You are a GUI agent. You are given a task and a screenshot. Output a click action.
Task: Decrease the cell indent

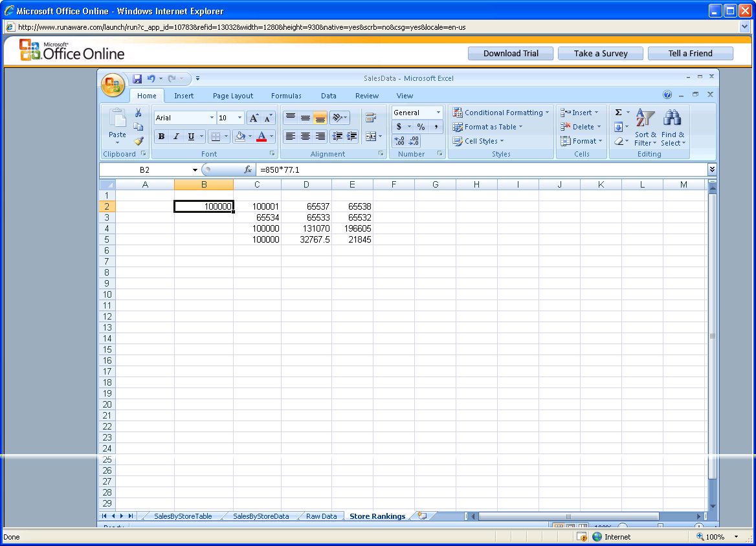[x=337, y=136]
